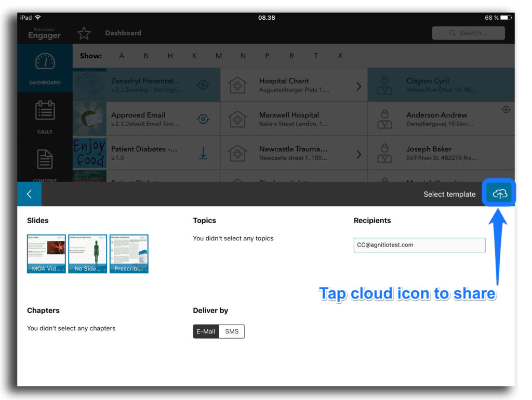
Task: Select contact Joseph Baker
Action: click(x=441, y=153)
